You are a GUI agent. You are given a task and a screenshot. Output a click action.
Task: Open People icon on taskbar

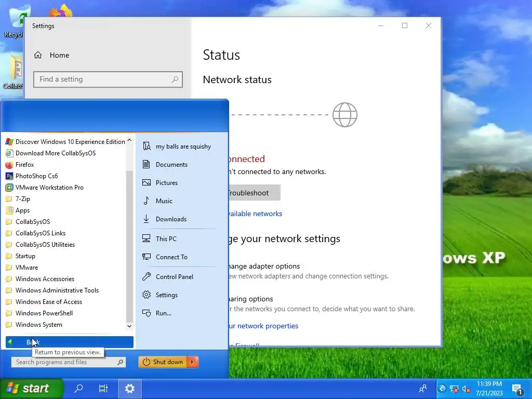coord(423,389)
